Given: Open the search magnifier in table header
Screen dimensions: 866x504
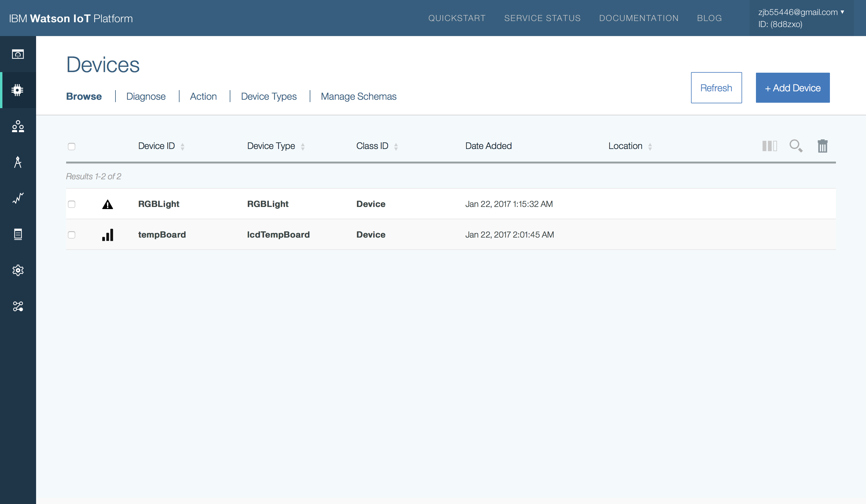Looking at the screenshot, I should coord(796,146).
